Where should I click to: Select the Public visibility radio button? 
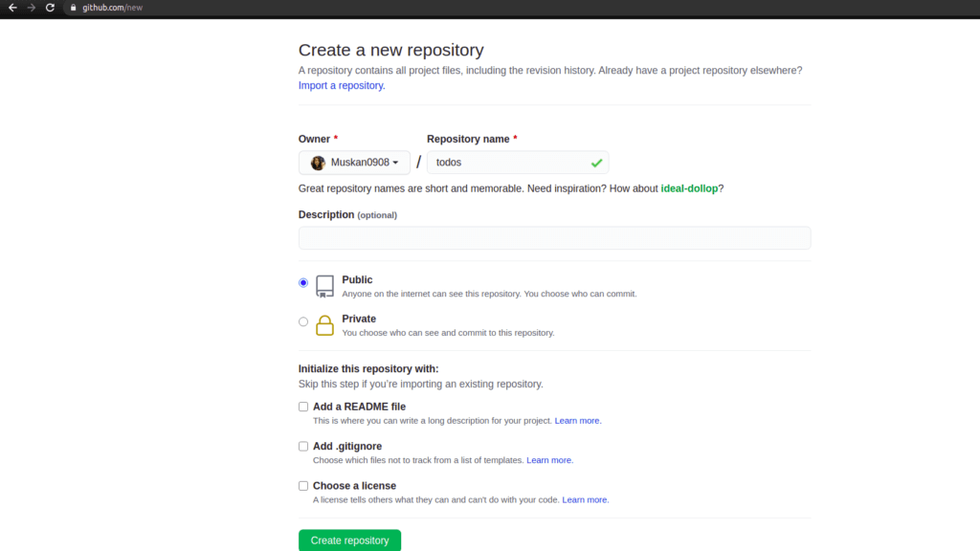pos(303,282)
